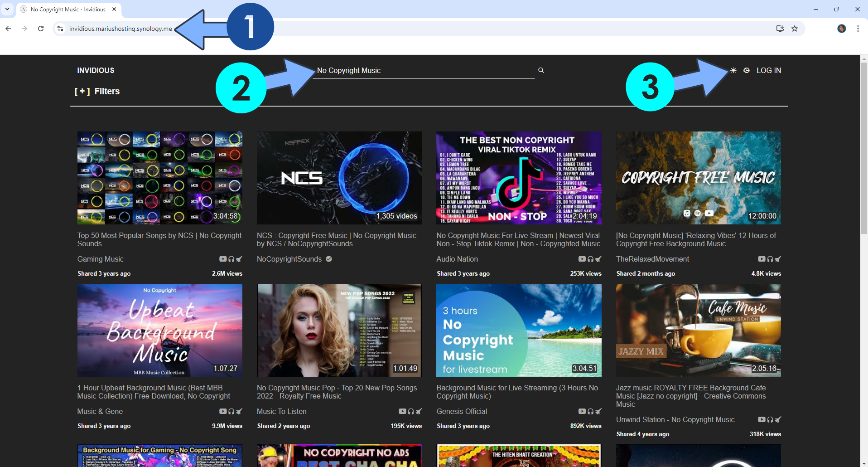The width and height of the screenshot is (868, 467).
Task: Watch Gaming Music video on YouTube icon
Action: point(223,259)
